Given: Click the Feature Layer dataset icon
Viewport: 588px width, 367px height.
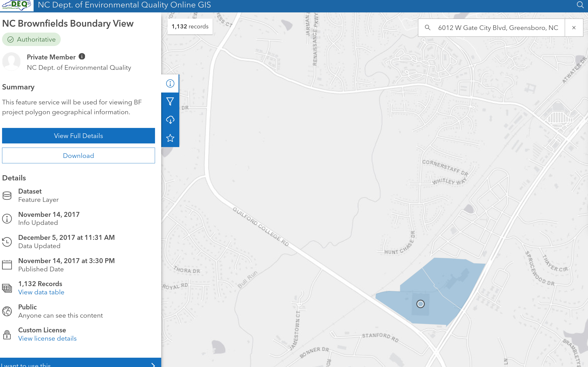Looking at the screenshot, I should coord(7,195).
